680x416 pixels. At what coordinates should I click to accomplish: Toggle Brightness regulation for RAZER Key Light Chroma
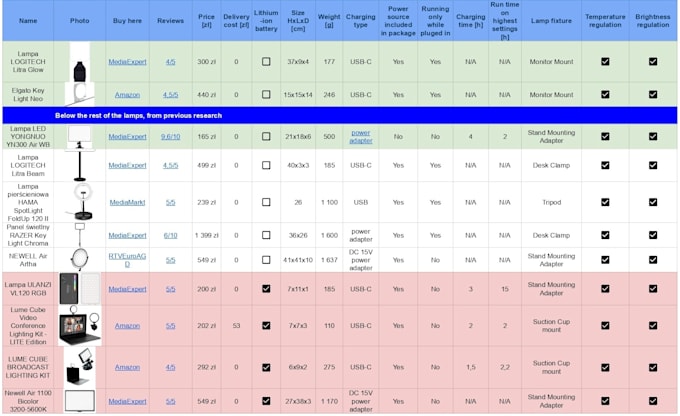coord(653,235)
